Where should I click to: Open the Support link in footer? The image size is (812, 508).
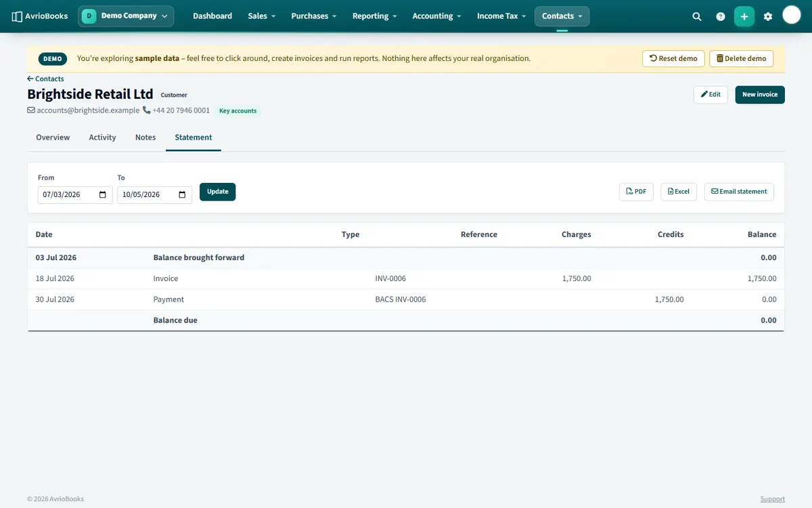point(772,499)
